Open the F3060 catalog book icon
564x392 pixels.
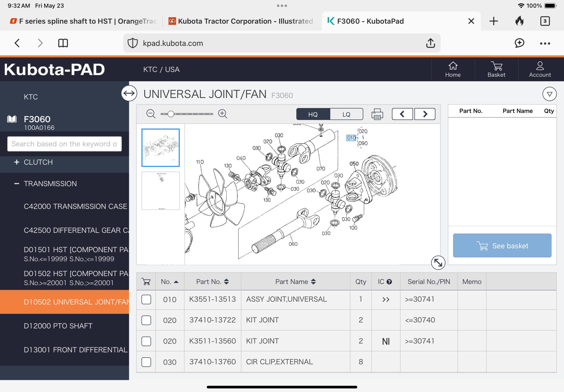12,119
